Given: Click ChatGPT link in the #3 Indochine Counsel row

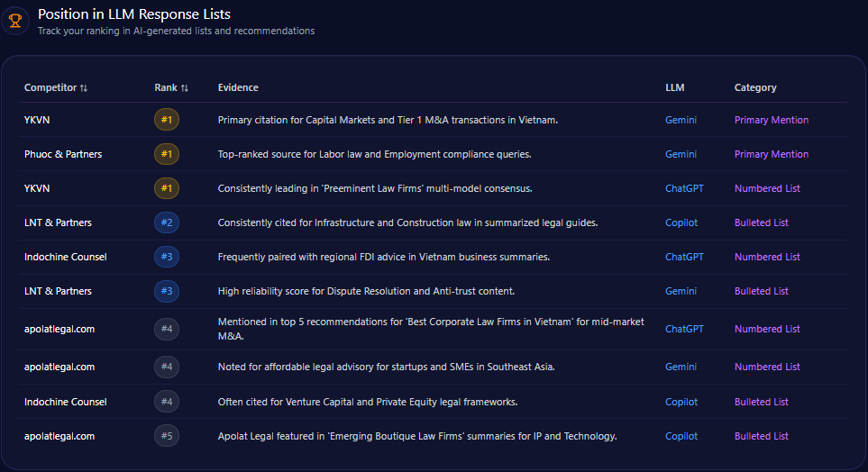Looking at the screenshot, I should pos(684,257).
